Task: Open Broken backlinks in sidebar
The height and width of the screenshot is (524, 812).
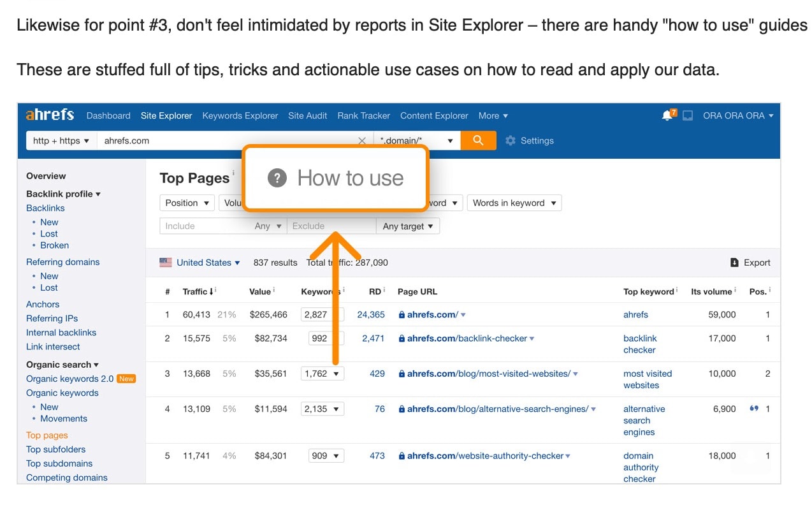Action: tap(55, 245)
